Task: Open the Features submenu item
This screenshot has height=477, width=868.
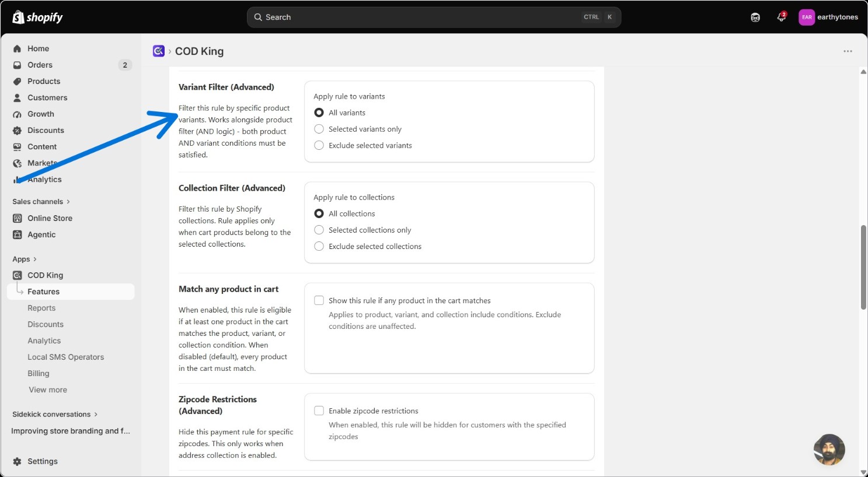Action: pyautogui.click(x=71, y=292)
